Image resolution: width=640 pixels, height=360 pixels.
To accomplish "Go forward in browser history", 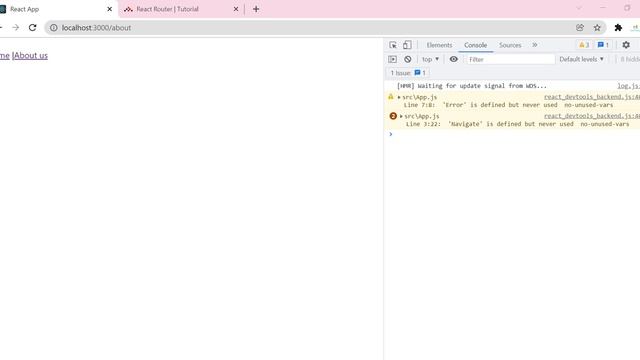I will (x=16, y=28).
